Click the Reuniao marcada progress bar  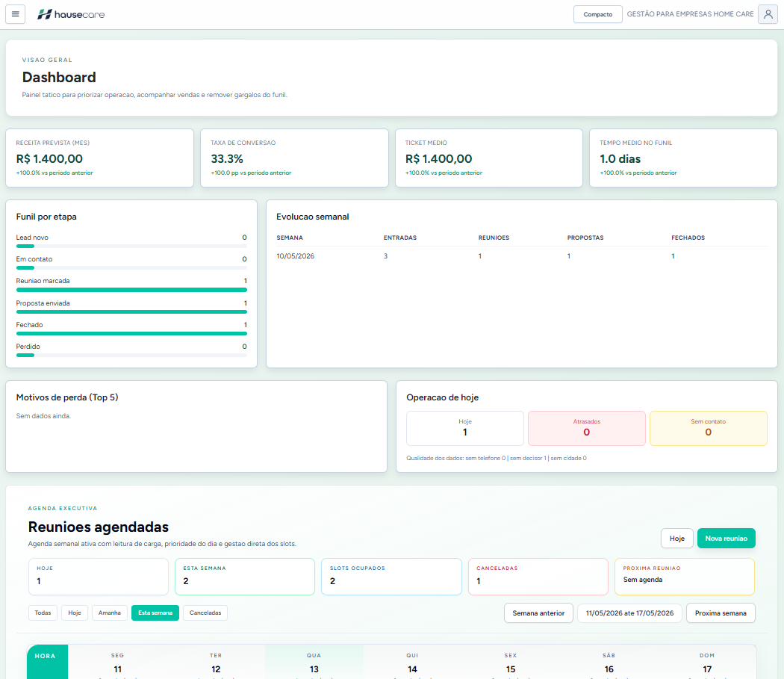131,290
